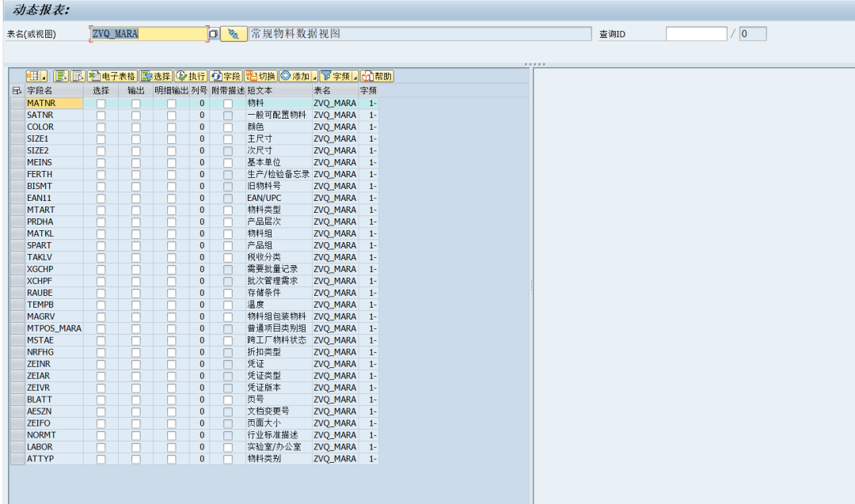
Task: Select the MATNR field name cell
Action: click(x=54, y=103)
